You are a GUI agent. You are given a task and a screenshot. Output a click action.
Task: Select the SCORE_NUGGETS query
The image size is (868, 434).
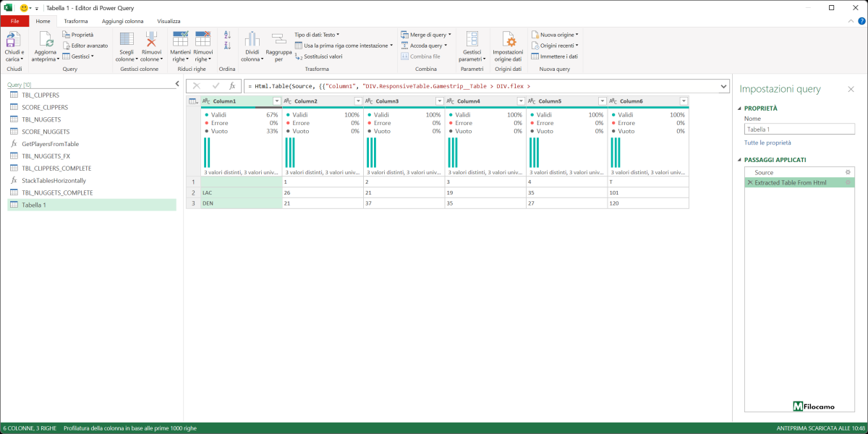click(92, 132)
